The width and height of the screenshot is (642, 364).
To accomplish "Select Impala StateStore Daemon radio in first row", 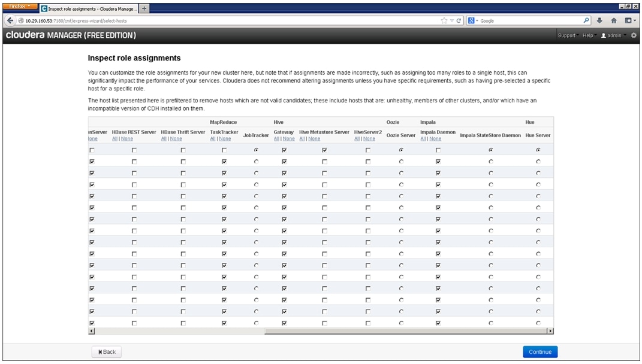I will tap(490, 150).
